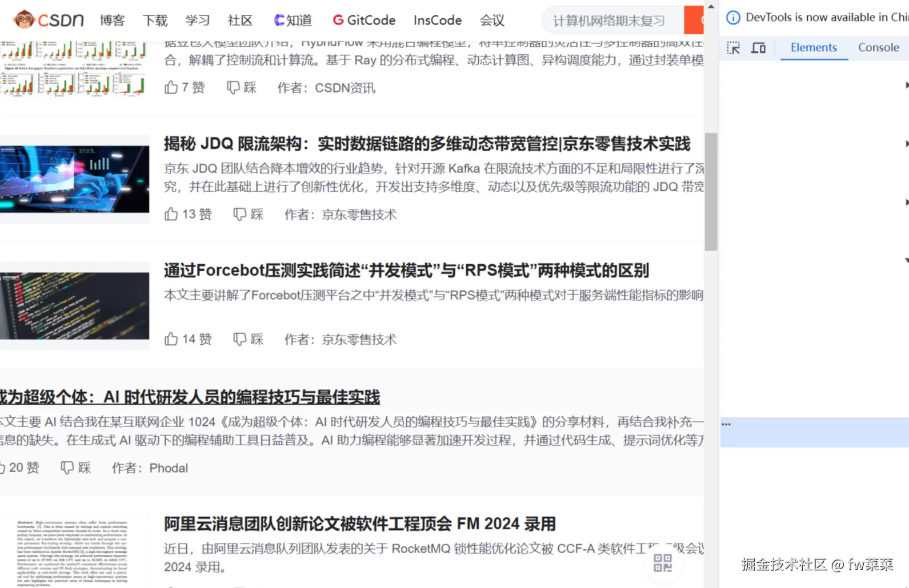Click the ellipsis on highlighted DOM row
The height and width of the screenshot is (588, 909).
click(x=726, y=424)
